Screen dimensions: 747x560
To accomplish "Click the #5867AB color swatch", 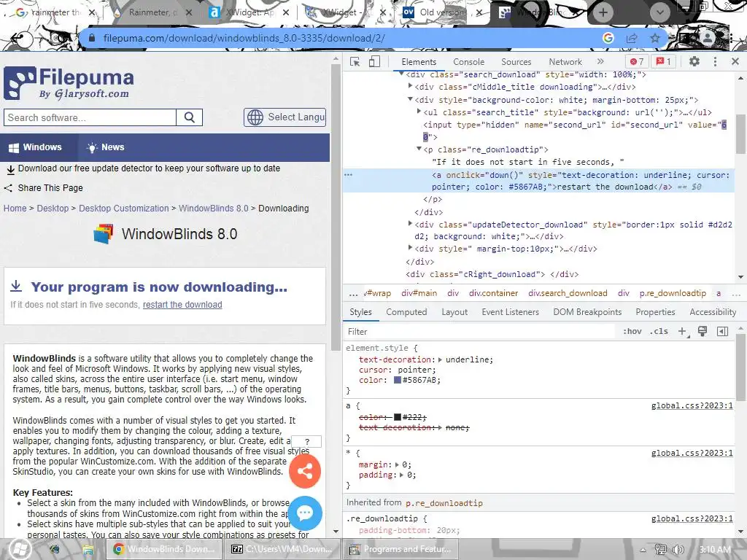I will pyautogui.click(x=398, y=380).
